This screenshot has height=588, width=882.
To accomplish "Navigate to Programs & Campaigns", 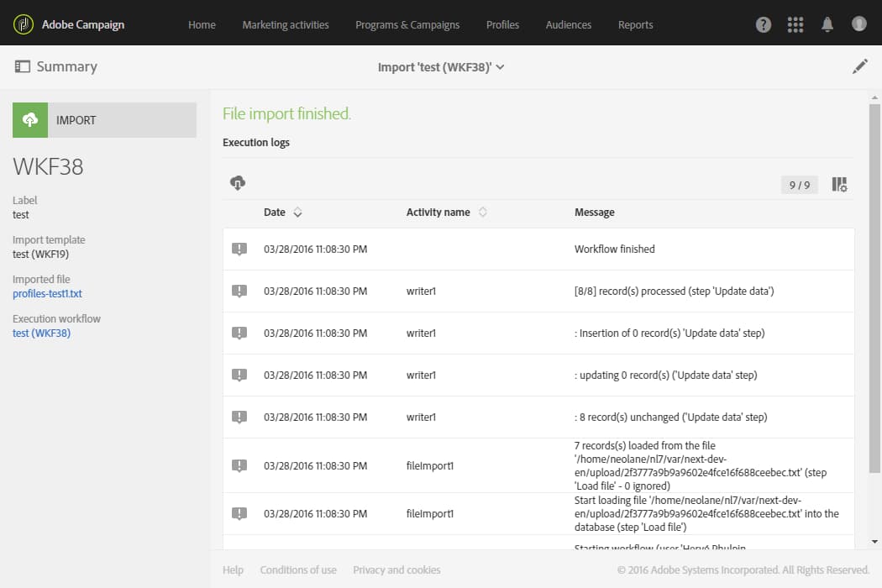I will click(407, 24).
